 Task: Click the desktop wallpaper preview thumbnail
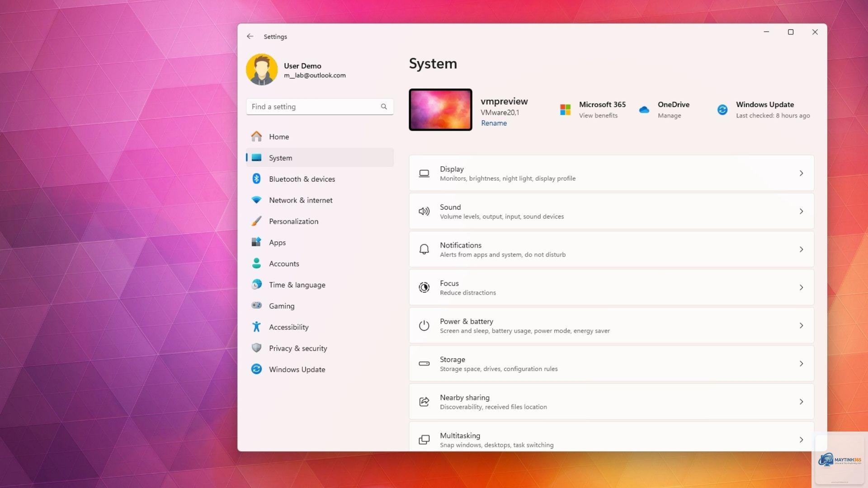[440, 110]
